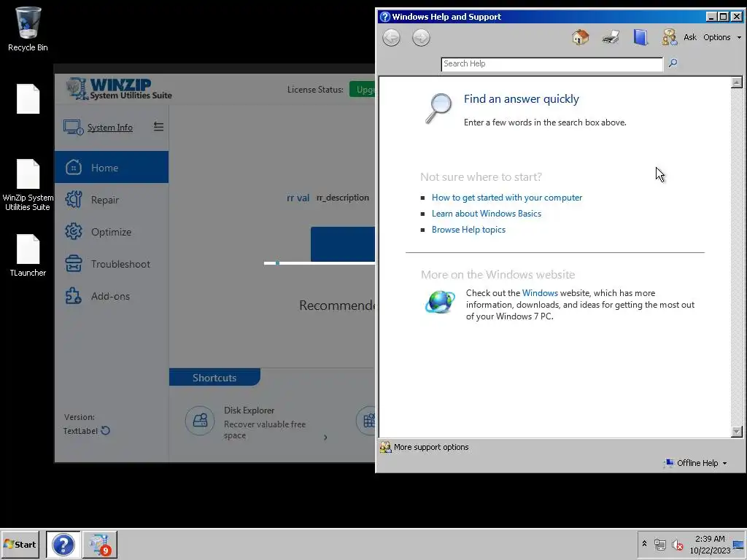Click the System Info monitor icon

click(74, 127)
